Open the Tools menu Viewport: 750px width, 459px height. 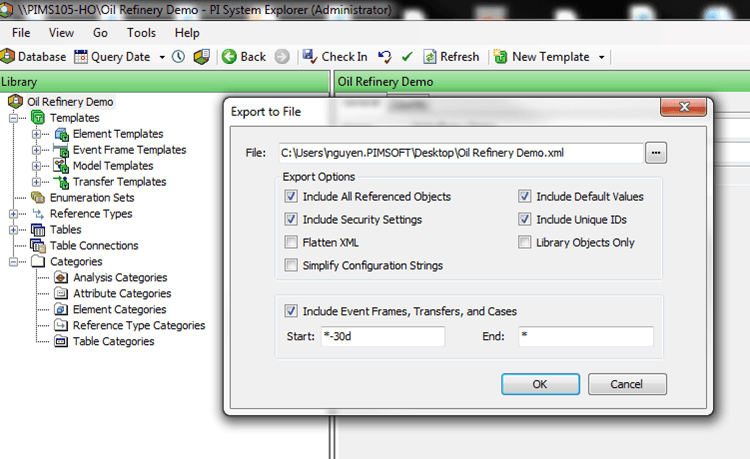[x=141, y=33]
